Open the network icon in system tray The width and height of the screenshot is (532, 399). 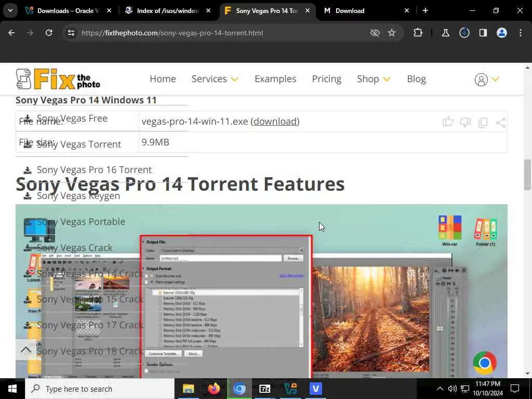coord(465,389)
